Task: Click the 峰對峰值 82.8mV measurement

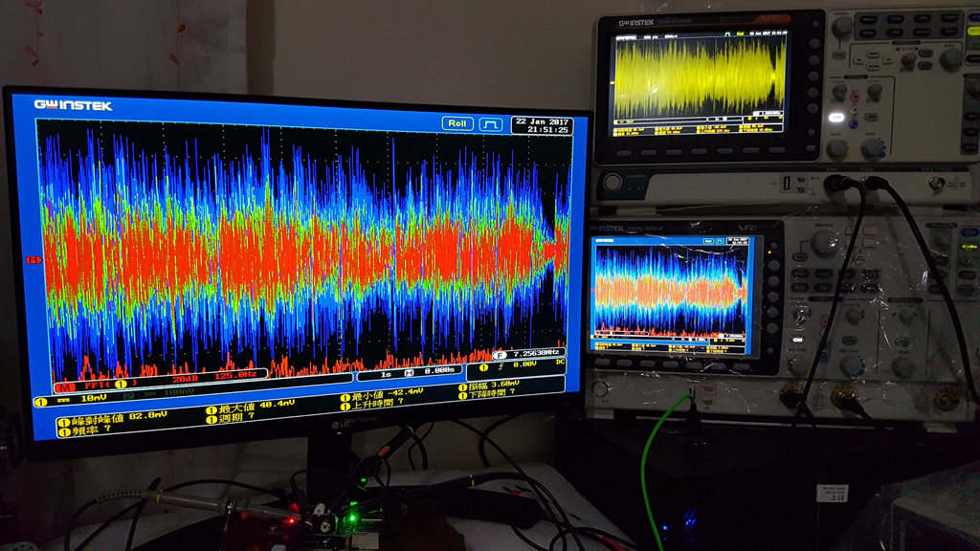Action: [x=113, y=419]
